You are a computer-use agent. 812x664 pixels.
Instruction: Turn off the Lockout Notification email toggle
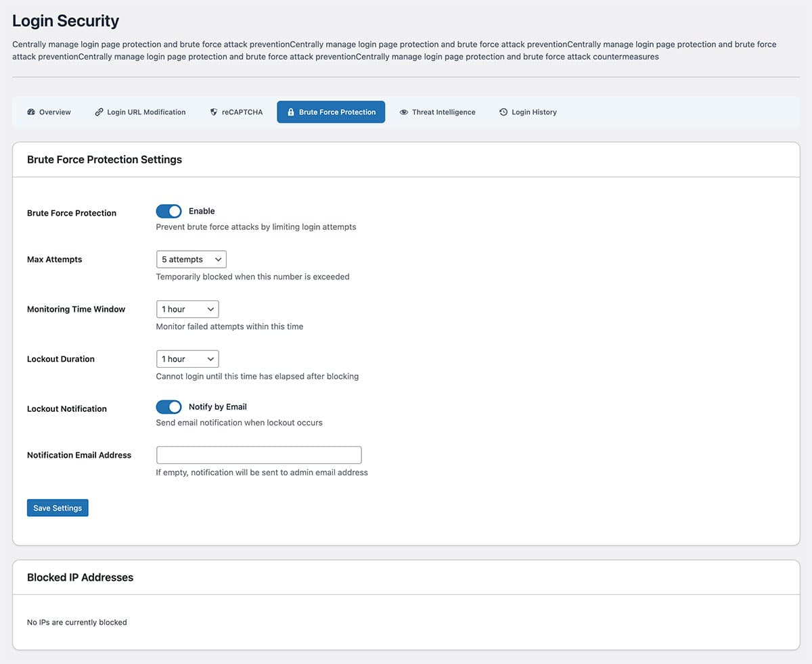click(x=169, y=407)
